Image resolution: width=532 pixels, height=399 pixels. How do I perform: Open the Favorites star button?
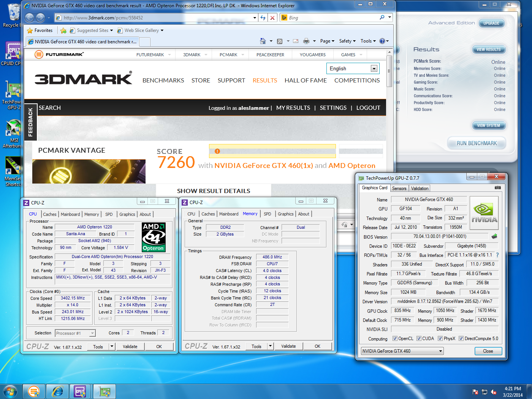(x=40, y=30)
